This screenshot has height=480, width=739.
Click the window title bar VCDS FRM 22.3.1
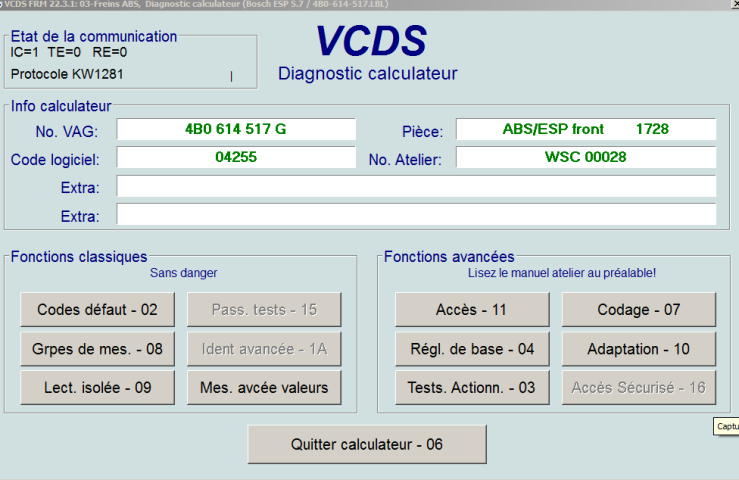(370, 4)
